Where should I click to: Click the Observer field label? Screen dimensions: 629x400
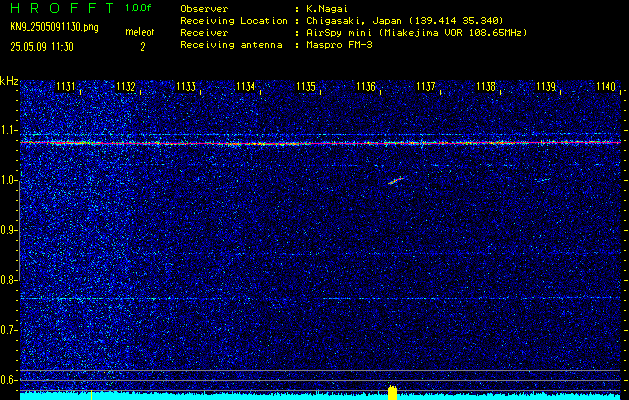(x=204, y=9)
